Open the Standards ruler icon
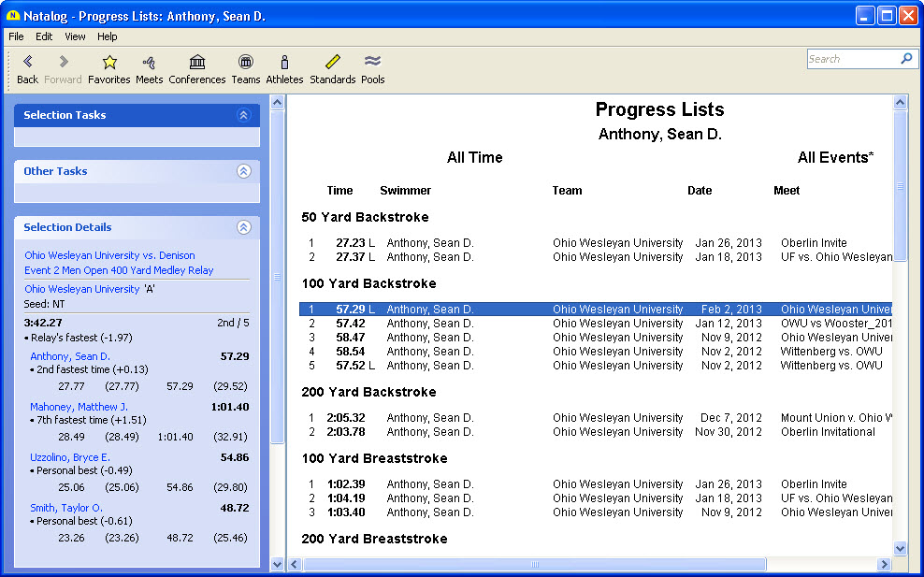 coord(332,63)
